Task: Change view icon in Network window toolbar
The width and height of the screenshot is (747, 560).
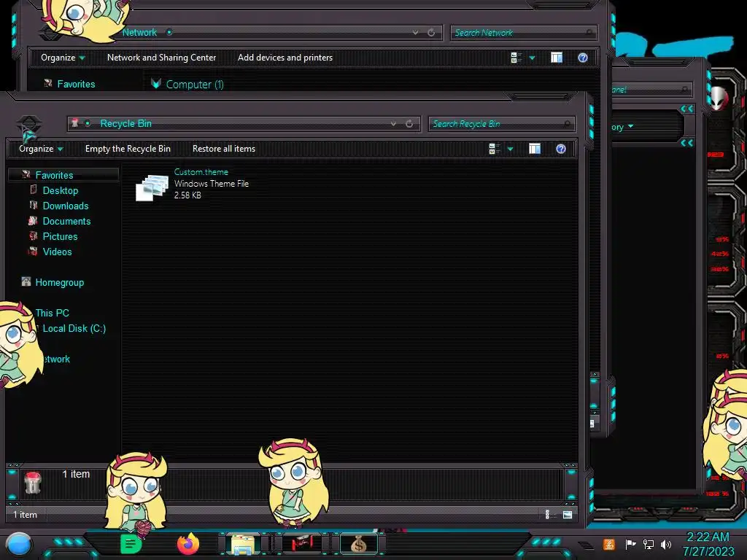Action: pos(516,58)
